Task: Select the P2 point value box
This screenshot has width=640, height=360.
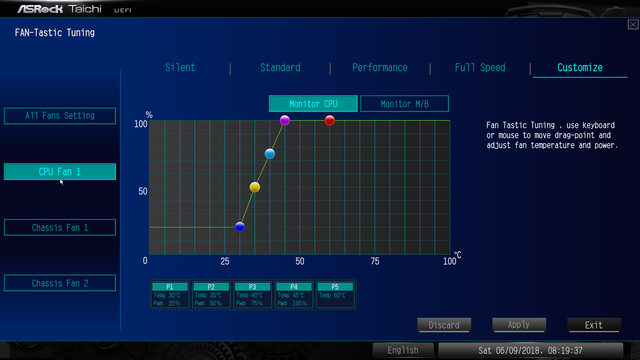Action: coord(211,295)
